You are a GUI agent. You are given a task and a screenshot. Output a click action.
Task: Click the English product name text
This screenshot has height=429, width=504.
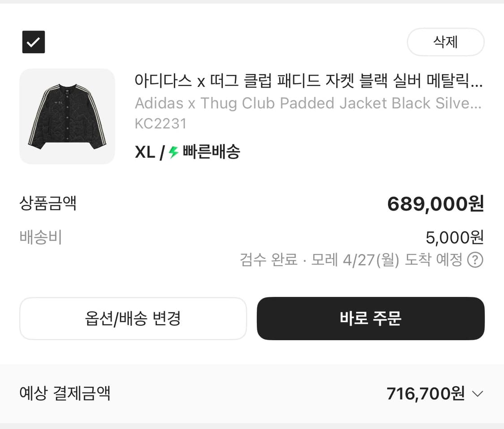(x=269, y=103)
